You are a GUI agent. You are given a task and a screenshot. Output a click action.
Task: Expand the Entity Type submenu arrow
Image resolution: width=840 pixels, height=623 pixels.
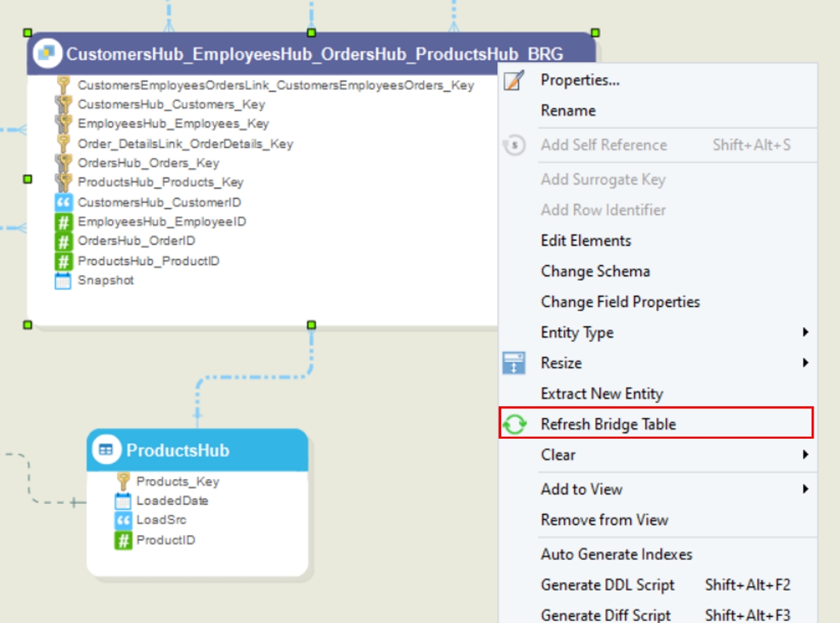coord(805,332)
